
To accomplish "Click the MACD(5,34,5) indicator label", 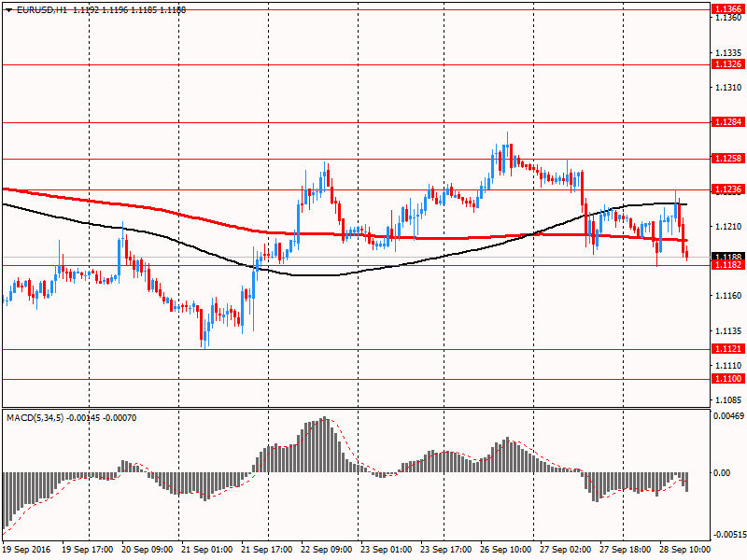I will pos(35,418).
